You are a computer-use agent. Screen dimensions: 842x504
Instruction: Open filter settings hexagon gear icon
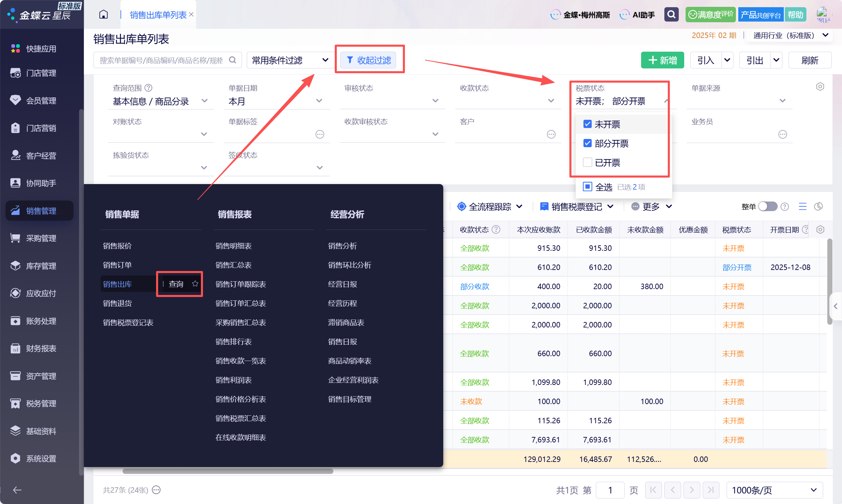coord(820,87)
